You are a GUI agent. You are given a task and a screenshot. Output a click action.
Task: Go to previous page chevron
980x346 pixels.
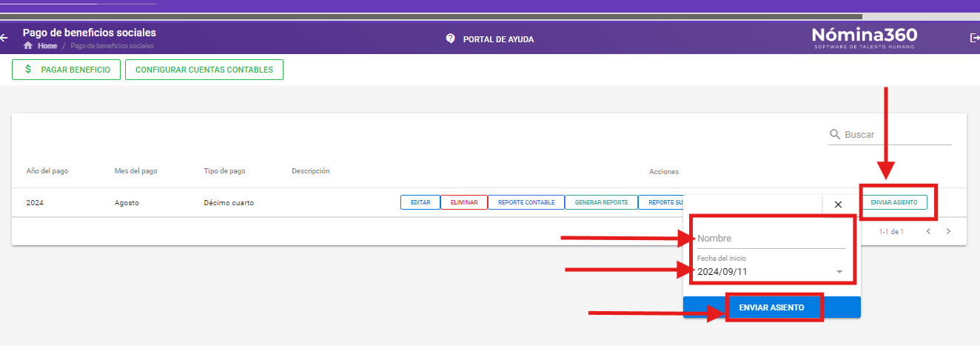[x=928, y=231]
